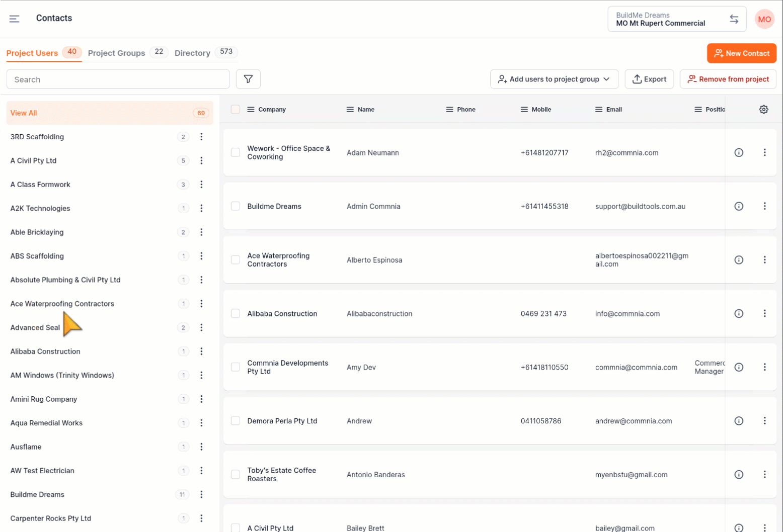Screen dimensions: 783x532
Task: Show info for Amy Dev contact
Action: tap(738, 367)
